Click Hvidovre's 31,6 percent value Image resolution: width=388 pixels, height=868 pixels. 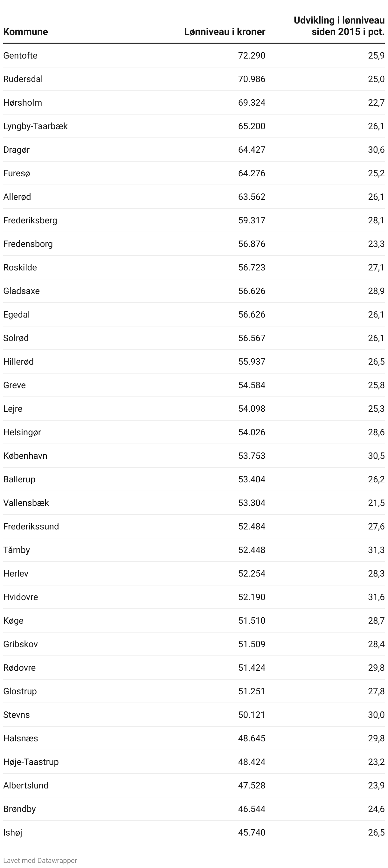[x=376, y=598]
